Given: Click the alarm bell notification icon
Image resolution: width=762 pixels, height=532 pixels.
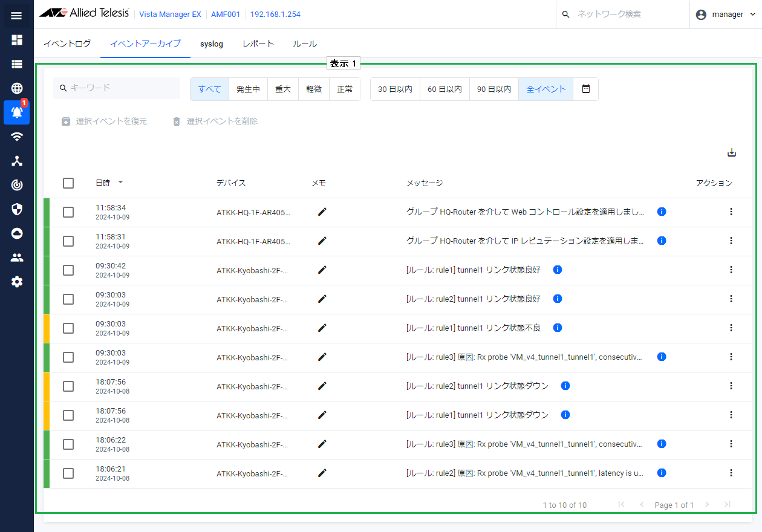Looking at the screenshot, I should (17, 112).
